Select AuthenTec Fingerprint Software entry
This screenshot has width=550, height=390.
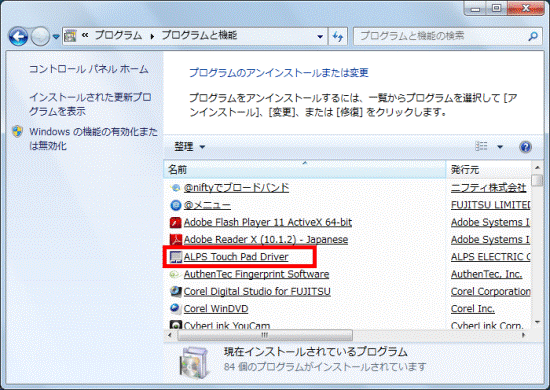click(256, 274)
